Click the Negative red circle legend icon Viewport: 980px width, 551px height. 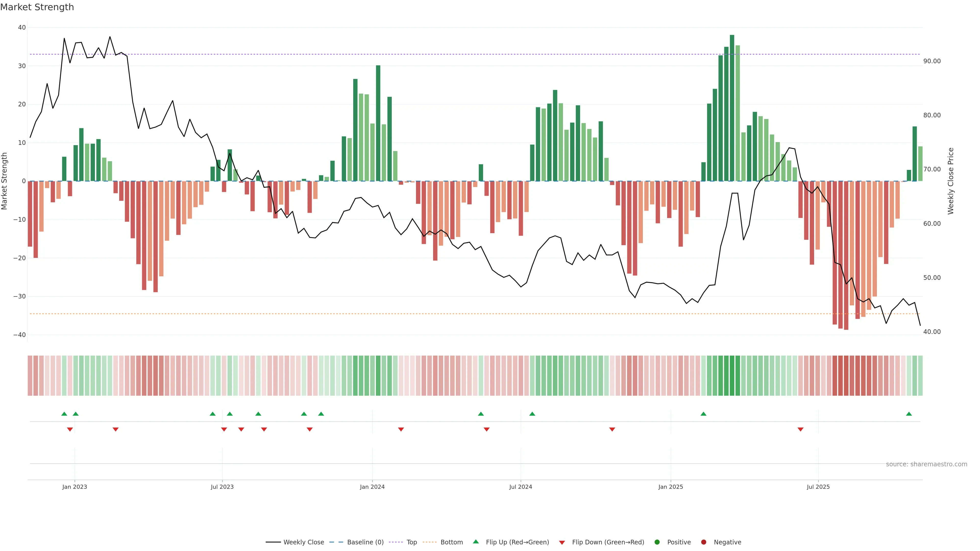coord(703,542)
